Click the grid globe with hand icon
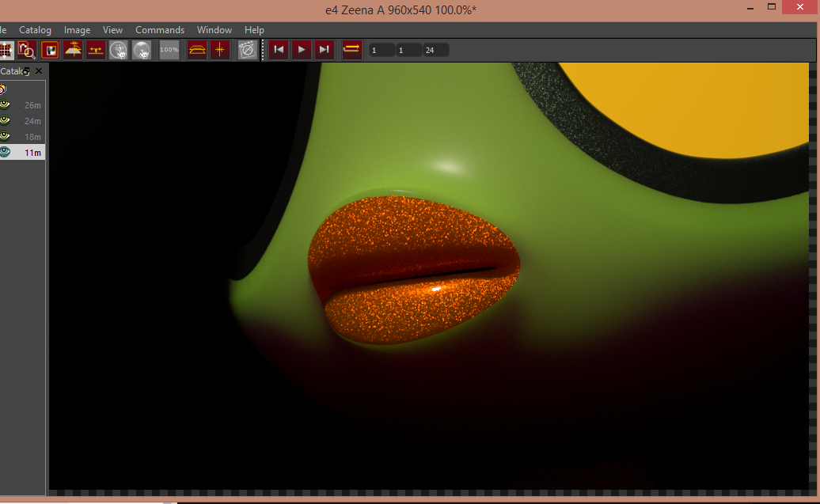Image resolution: width=820 pixels, height=504 pixels. [x=119, y=50]
